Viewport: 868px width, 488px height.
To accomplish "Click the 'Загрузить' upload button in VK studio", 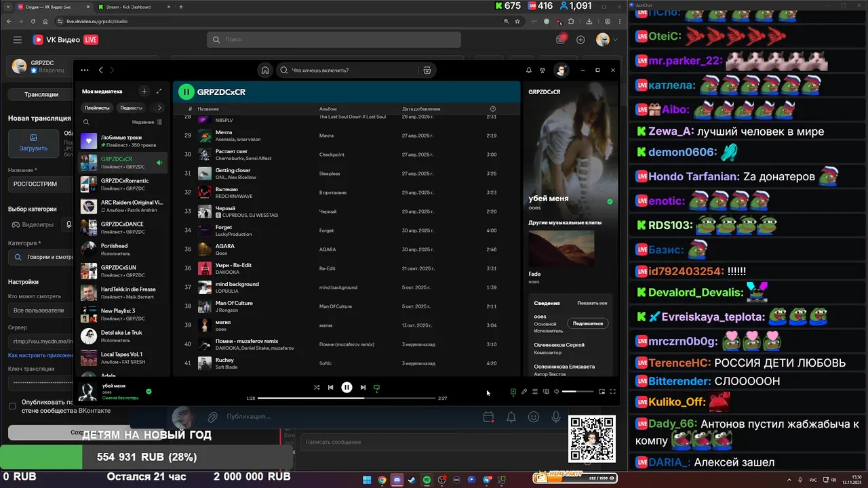I will 33,142.
